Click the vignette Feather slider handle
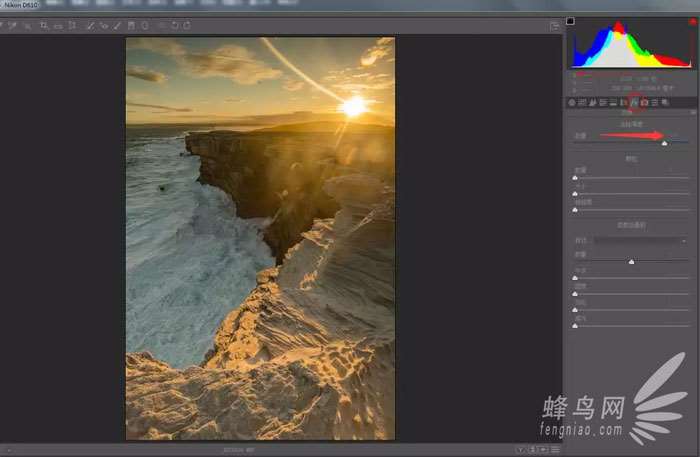 [x=575, y=310]
